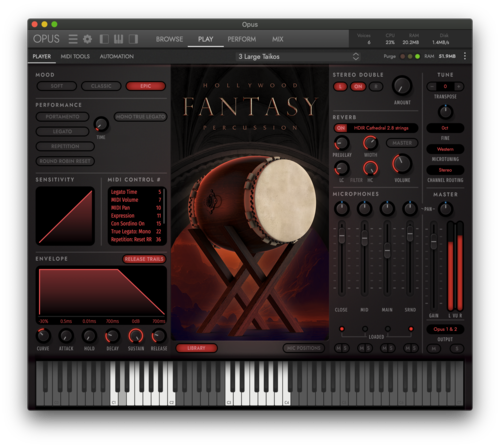This screenshot has height=447, width=500.
Task: Click the envelope Decay knob
Action: tap(112, 336)
